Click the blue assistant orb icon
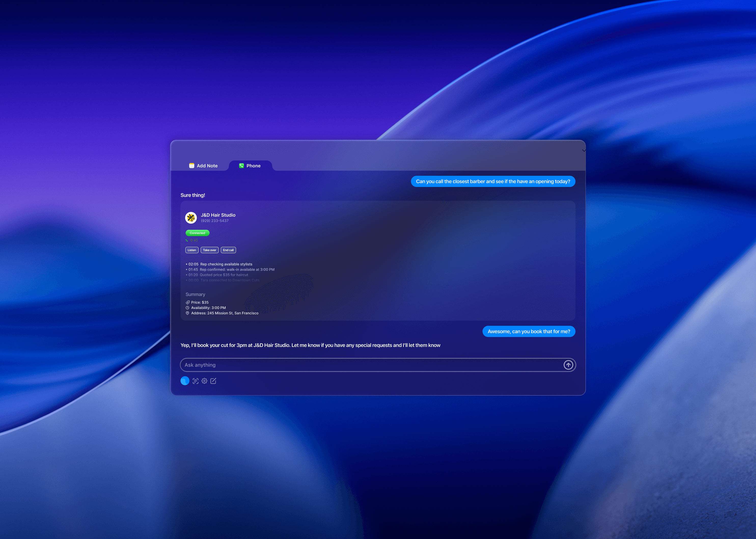The width and height of the screenshot is (756, 539). tap(185, 381)
